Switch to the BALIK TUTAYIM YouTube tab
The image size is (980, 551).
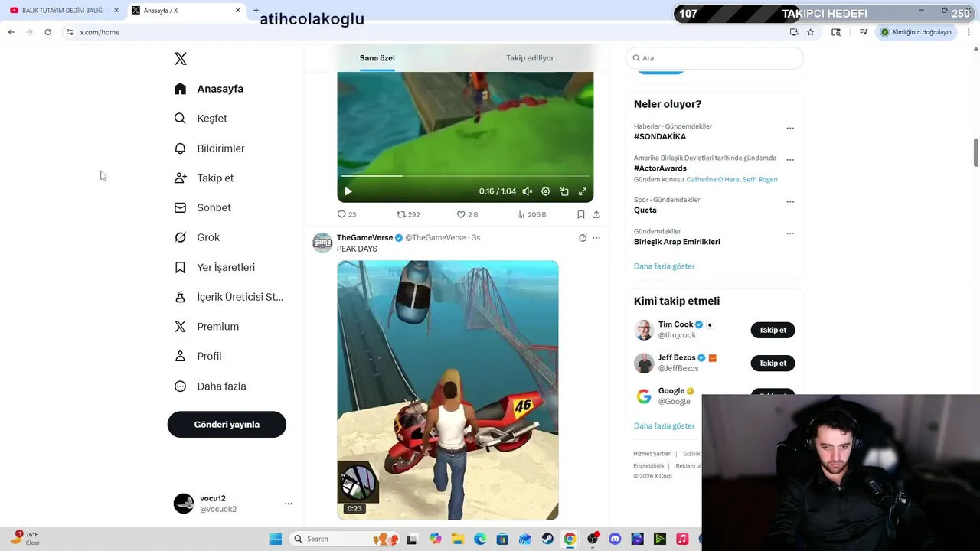pos(63,11)
